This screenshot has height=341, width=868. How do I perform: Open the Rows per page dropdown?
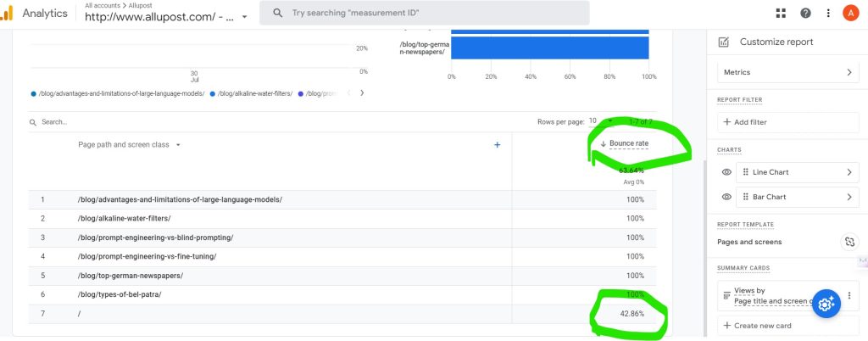point(597,121)
